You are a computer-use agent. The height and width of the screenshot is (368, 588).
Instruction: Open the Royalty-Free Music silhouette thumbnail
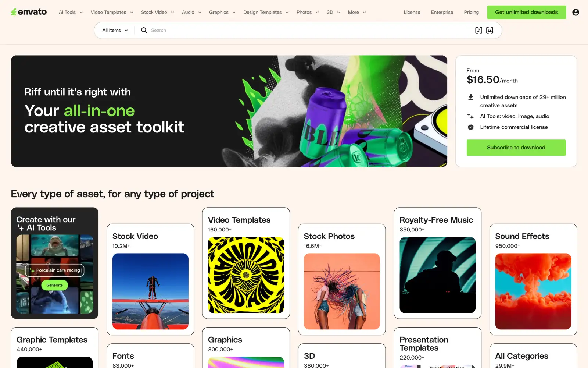pos(437,275)
